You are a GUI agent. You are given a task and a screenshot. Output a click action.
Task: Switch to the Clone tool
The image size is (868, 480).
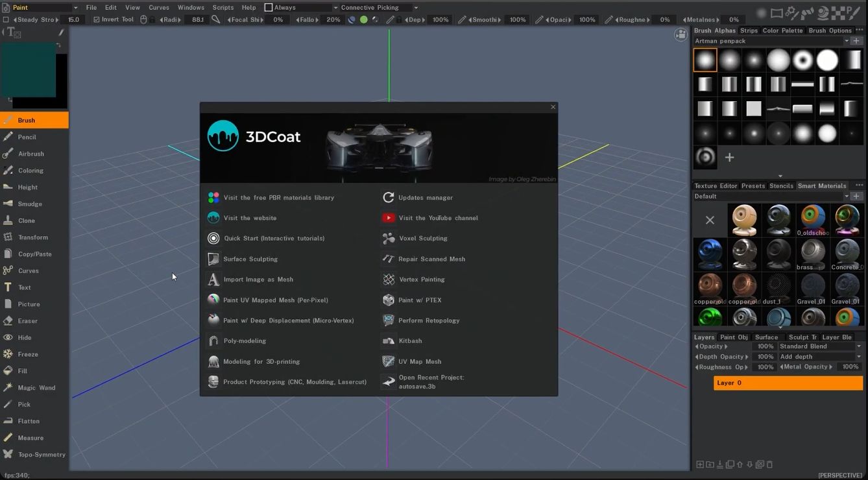click(34, 221)
